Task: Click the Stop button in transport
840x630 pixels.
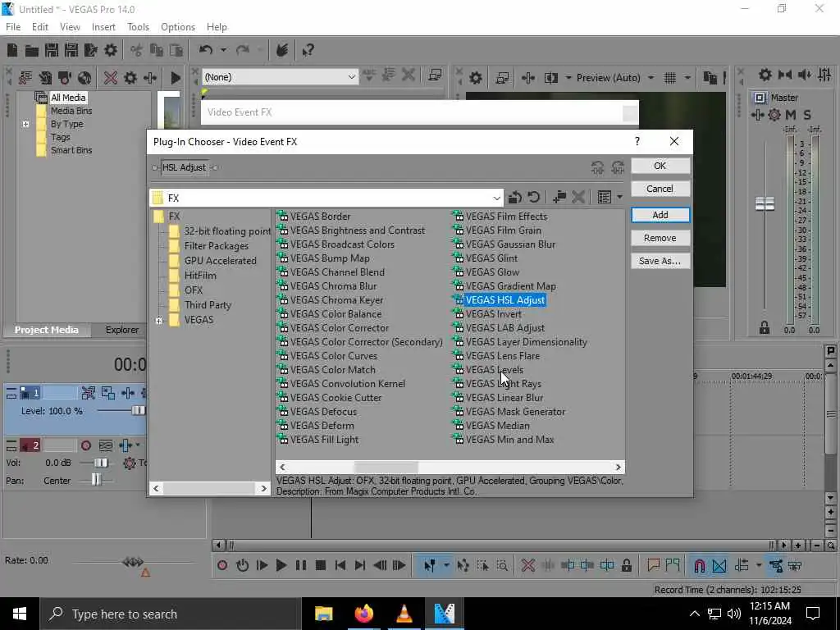Action: point(321,566)
